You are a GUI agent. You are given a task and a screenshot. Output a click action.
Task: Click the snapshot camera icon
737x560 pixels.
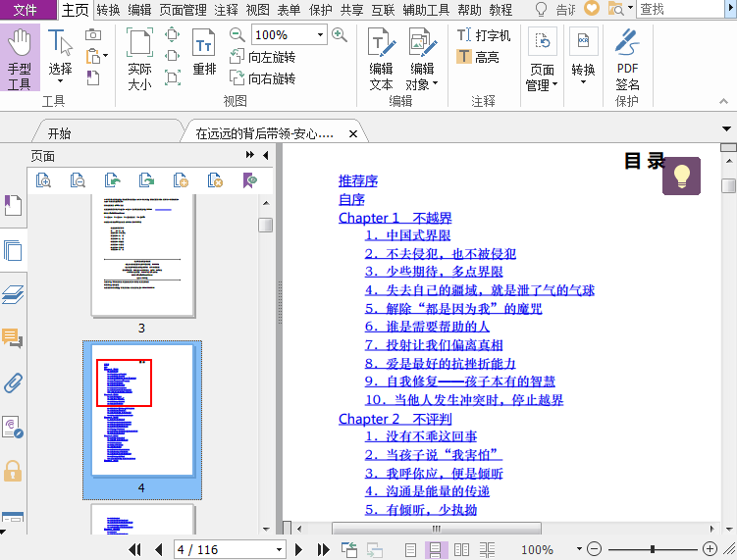(x=92, y=34)
